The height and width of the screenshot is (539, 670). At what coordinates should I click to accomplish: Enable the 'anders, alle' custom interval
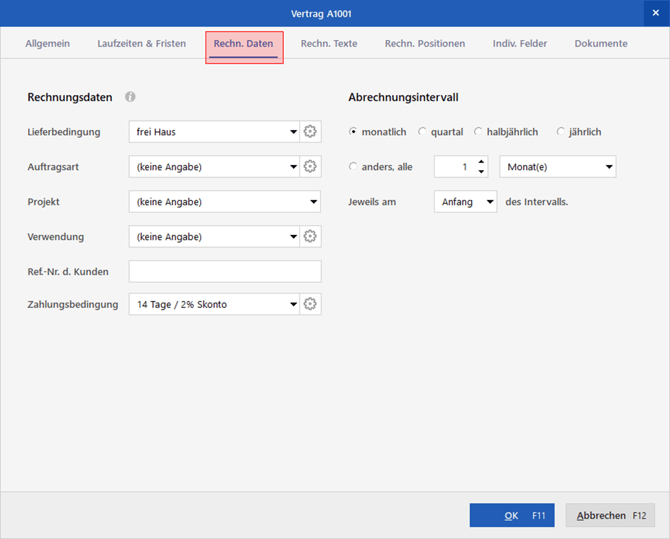[354, 167]
